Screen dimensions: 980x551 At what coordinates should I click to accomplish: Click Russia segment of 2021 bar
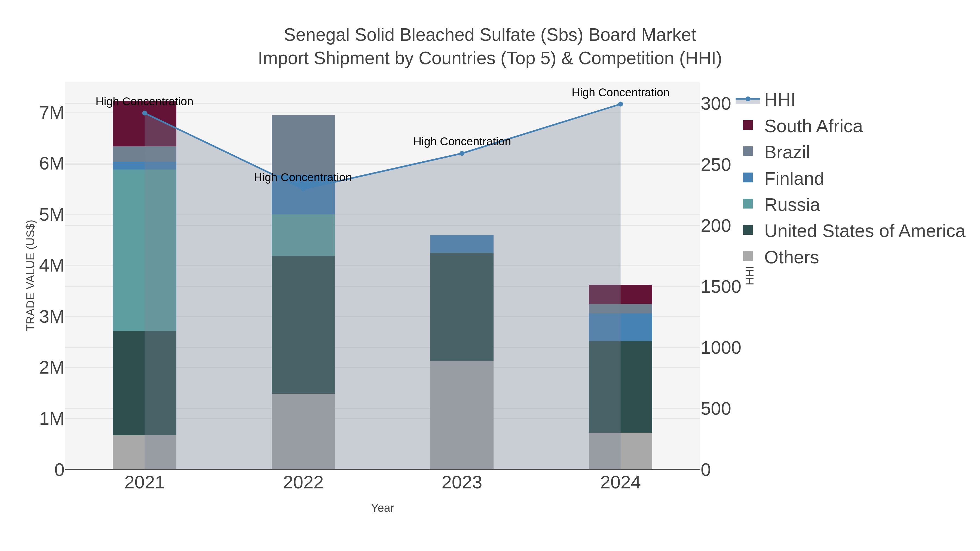(145, 250)
